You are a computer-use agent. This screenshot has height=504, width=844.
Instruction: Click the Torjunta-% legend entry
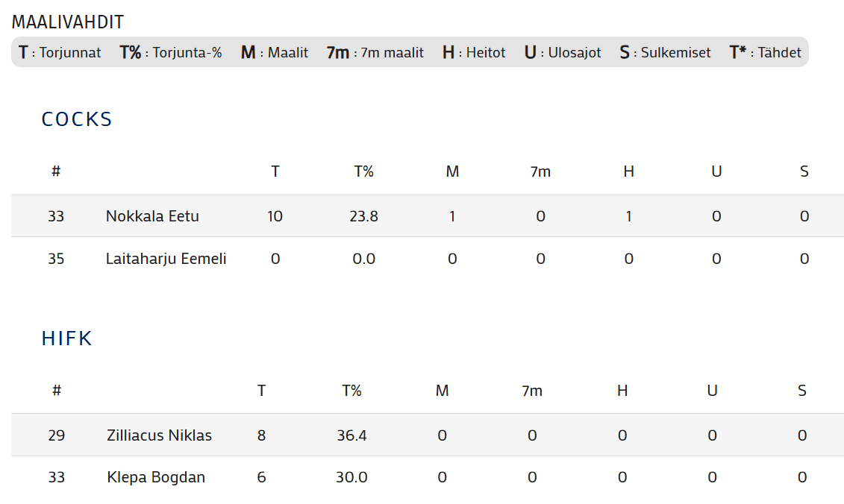(171, 52)
